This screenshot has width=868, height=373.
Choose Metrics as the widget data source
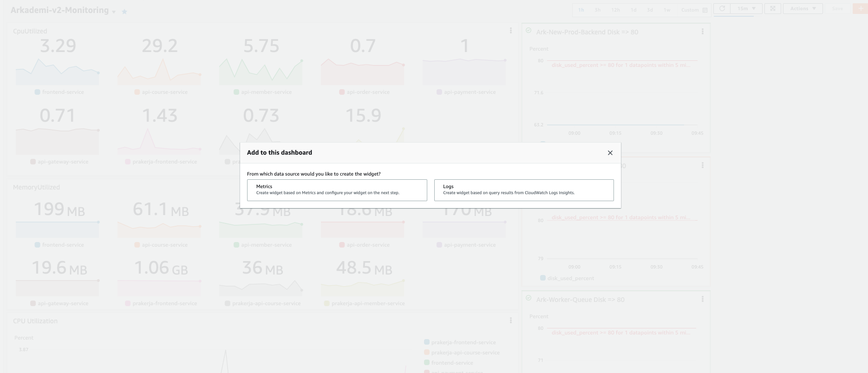point(337,190)
